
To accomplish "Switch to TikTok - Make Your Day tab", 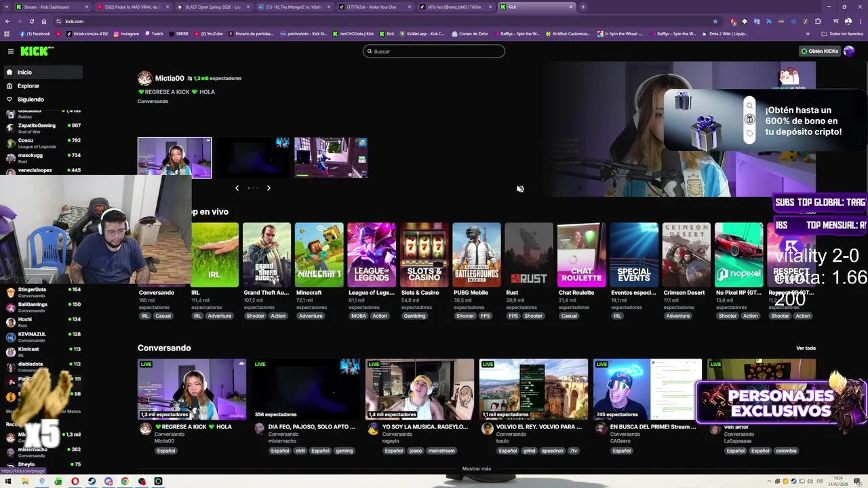I will tap(375, 7).
